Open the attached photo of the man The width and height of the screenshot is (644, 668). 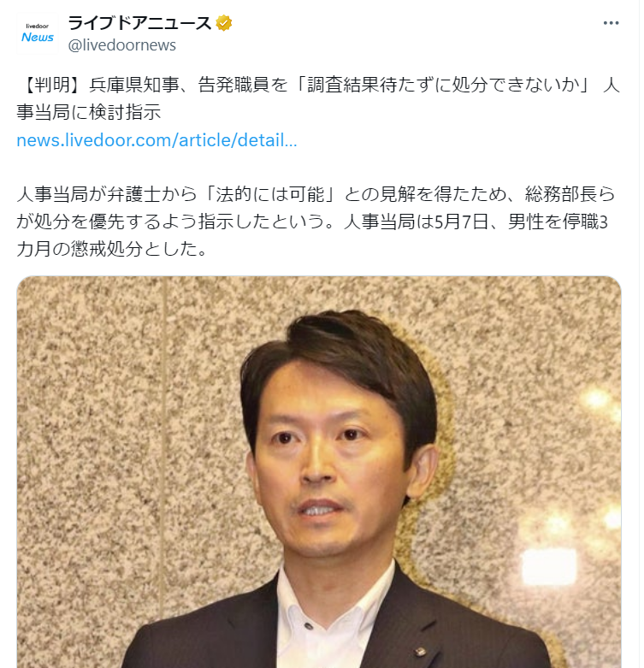319,472
